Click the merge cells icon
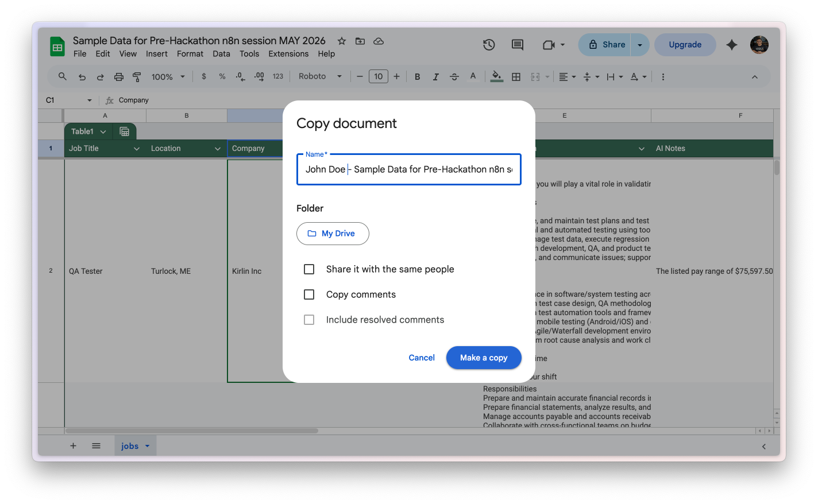Viewport: 818px width, 504px height. 535,77
